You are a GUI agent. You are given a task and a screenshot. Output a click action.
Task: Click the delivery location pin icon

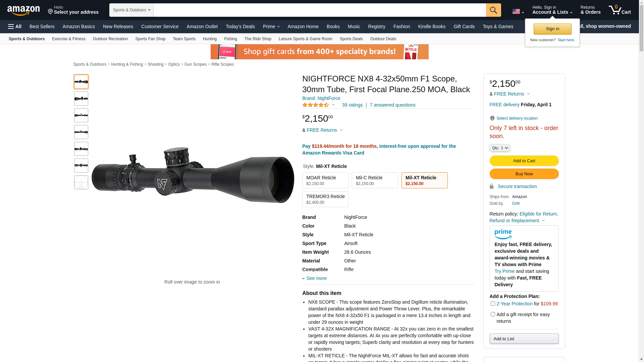point(492,118)
